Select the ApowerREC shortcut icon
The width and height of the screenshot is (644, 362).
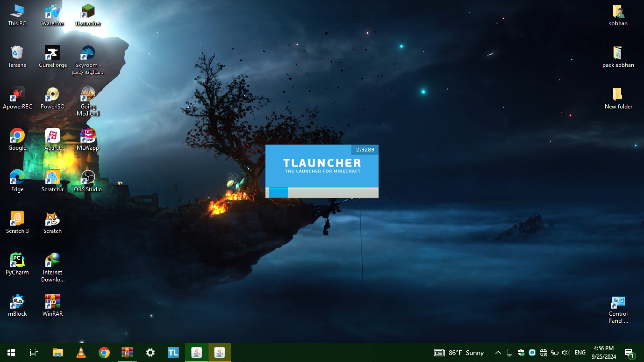point(17,98)
